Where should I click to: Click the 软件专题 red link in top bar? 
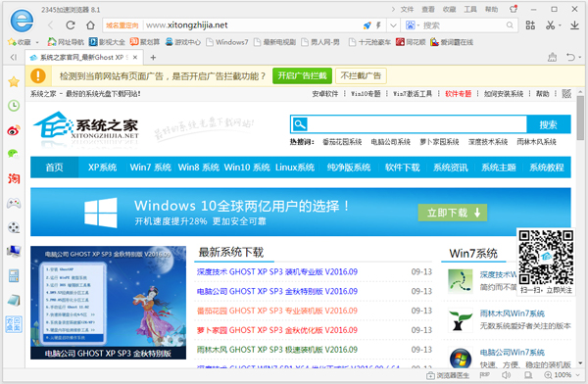tap(458, 94)
